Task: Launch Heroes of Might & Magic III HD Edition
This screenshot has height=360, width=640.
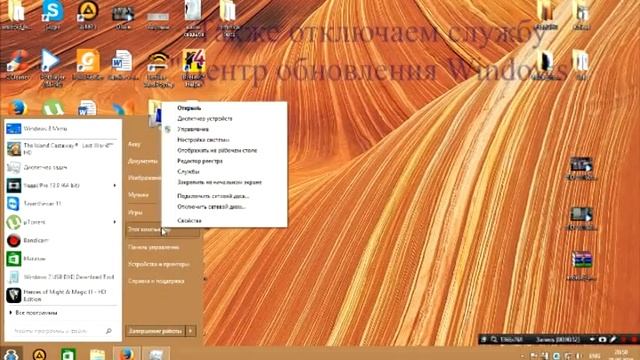Action: pos(62,295)
